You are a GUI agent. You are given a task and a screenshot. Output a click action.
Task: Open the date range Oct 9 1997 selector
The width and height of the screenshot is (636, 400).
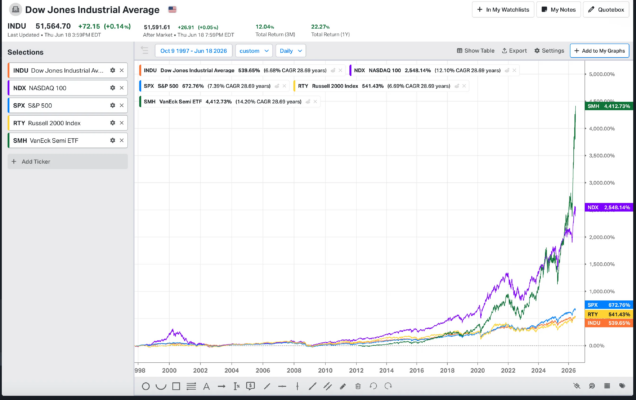point(193,51)
